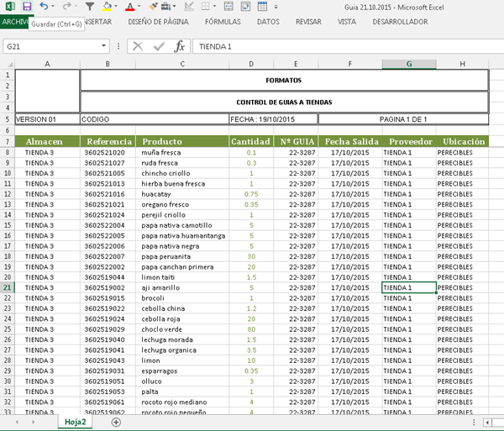Add a new sheet with plus icon

[116, 422]
